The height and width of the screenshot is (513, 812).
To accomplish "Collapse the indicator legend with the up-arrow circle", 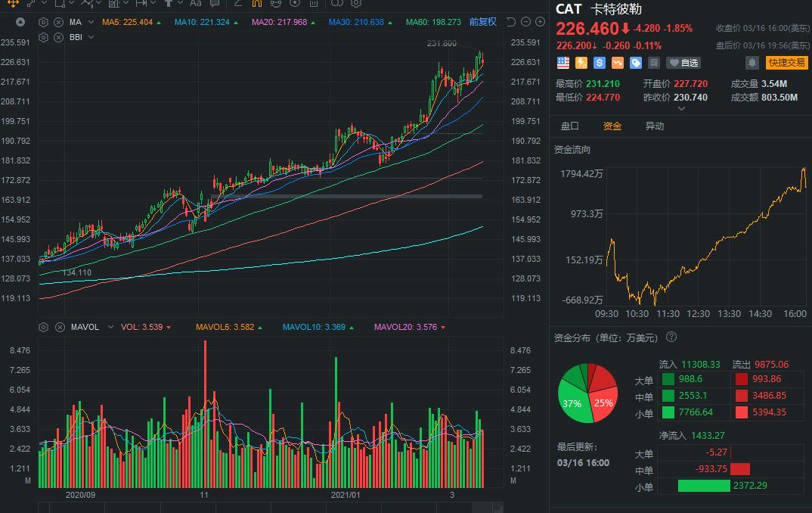I will pos(20,22).
